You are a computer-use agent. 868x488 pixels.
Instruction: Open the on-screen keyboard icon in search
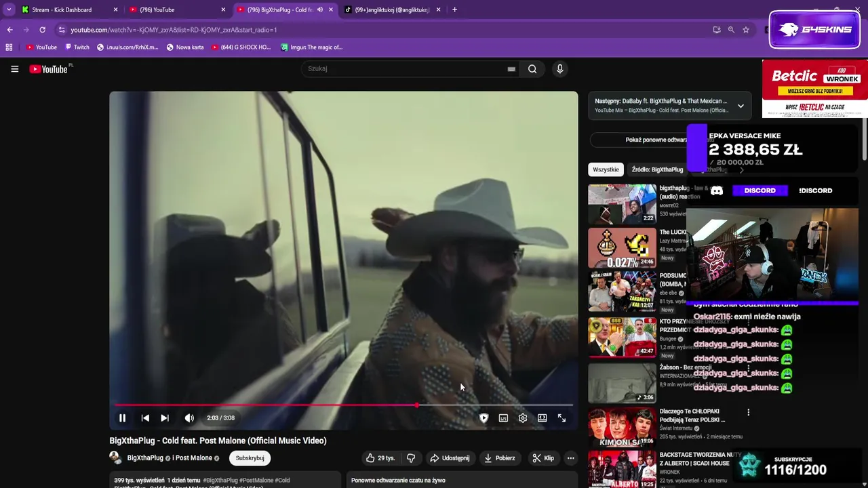(x=511, y=68)
